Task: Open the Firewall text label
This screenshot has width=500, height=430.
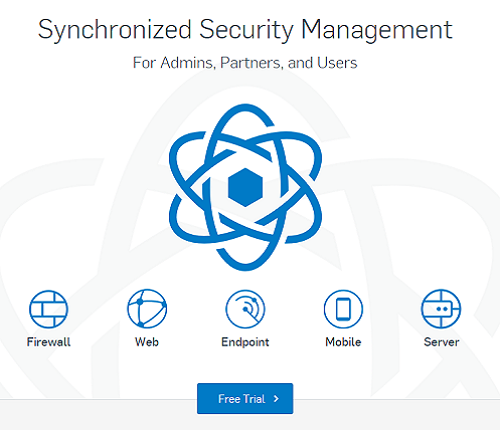Action: click(49, 342)
